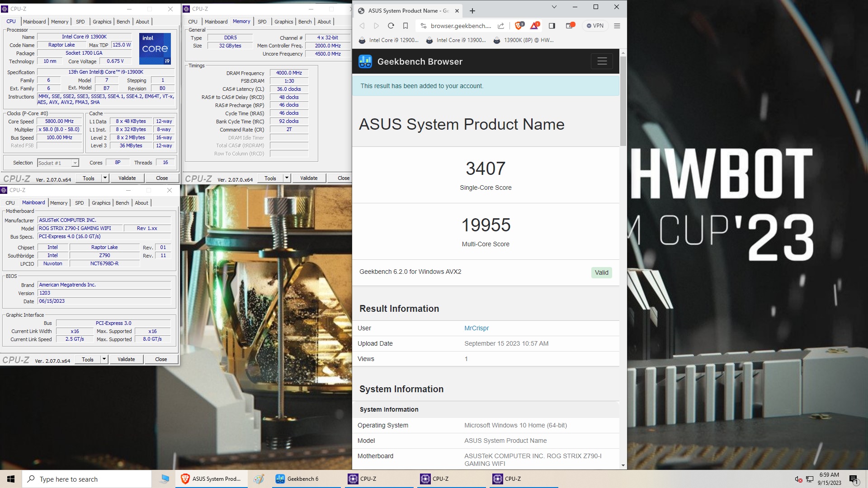This screenshot has width=868, height=488.
Task: Expand Tools dropdown arrow in Mainboard window
Action: click(104, 359)
